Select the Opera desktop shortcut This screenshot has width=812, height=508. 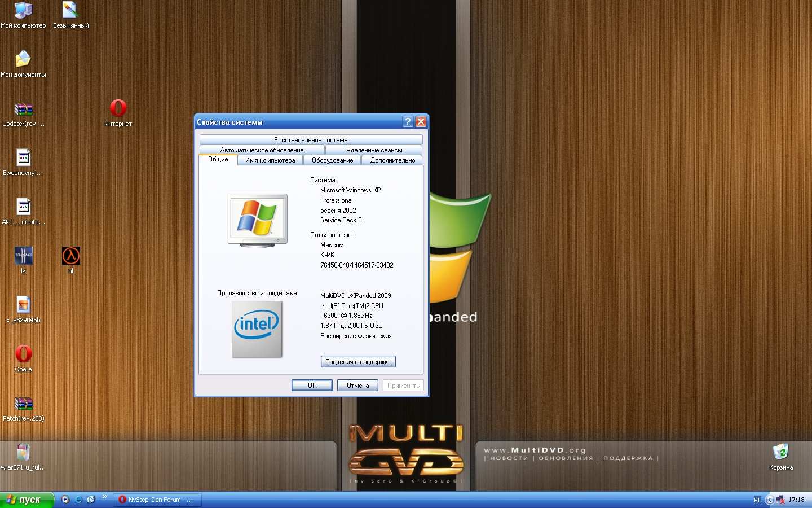[23, 354]
